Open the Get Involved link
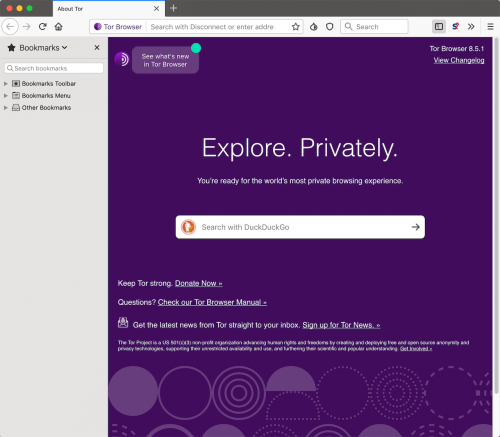Screen dimensions: 500x437 tap(416, 349)
